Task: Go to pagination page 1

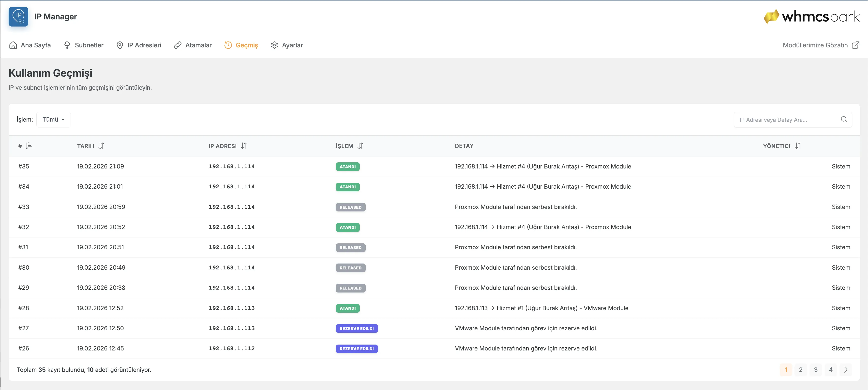Action: pos(786,369)
